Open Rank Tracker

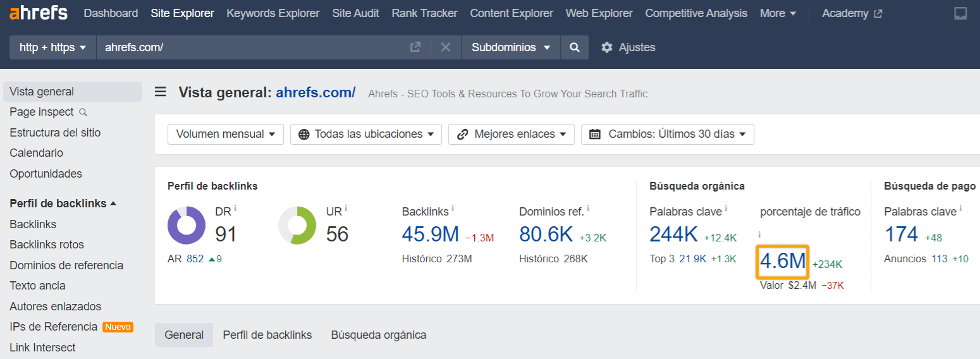tap(424, 13)
